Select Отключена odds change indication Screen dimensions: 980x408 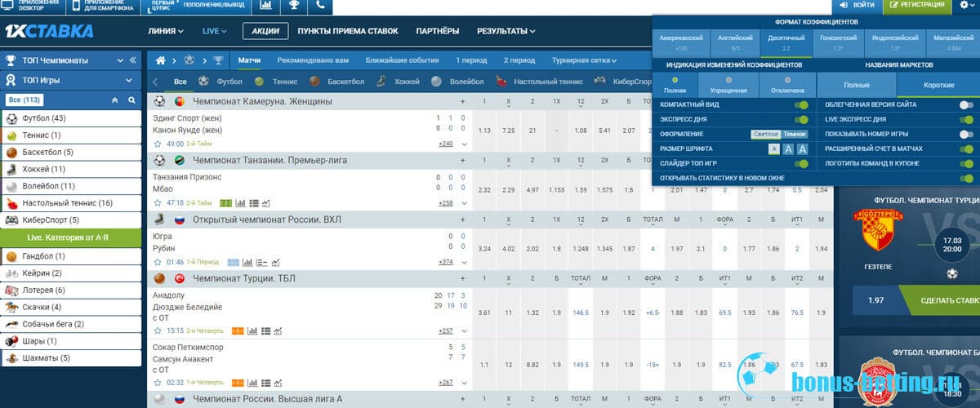click(787, 85)
